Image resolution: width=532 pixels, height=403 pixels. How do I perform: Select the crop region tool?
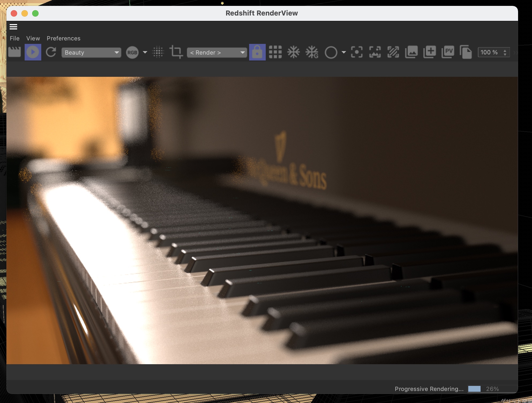click(176, 52)
